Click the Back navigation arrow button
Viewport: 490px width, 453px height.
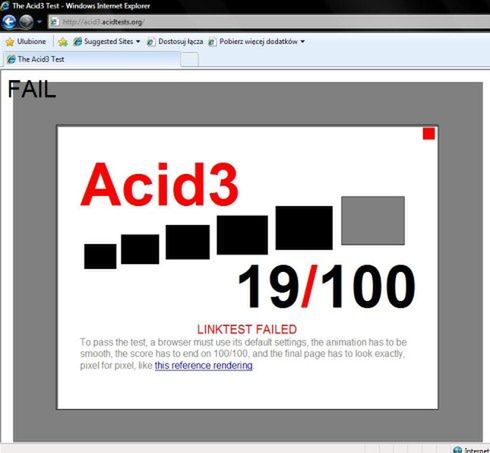(x=9, y=22)
